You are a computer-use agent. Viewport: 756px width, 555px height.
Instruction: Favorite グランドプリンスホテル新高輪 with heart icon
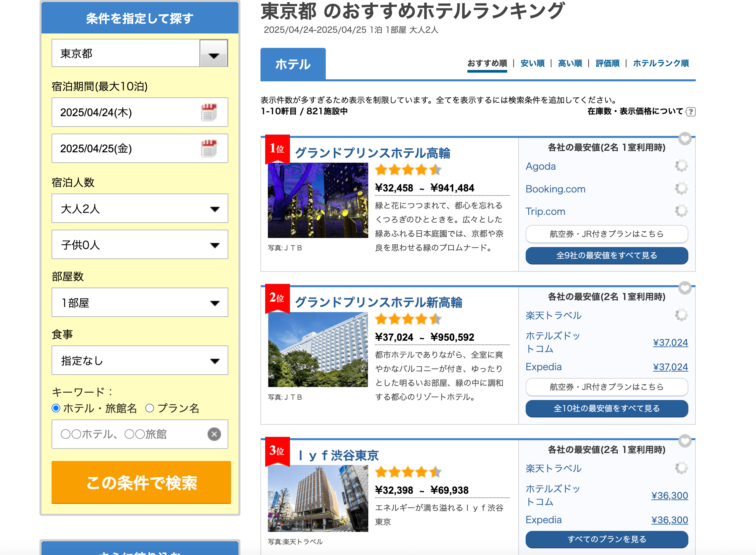[x=684, y=288]
